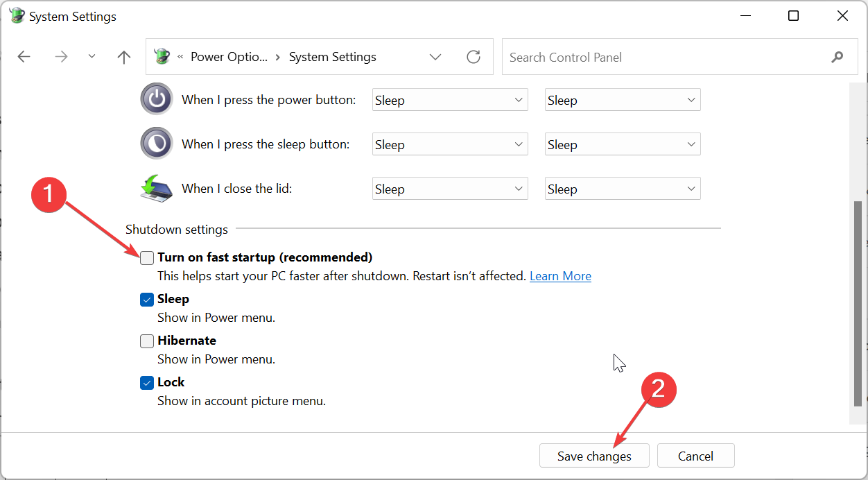
Task: Open power button plugged-in dropdown
Action: pos(623,100)
